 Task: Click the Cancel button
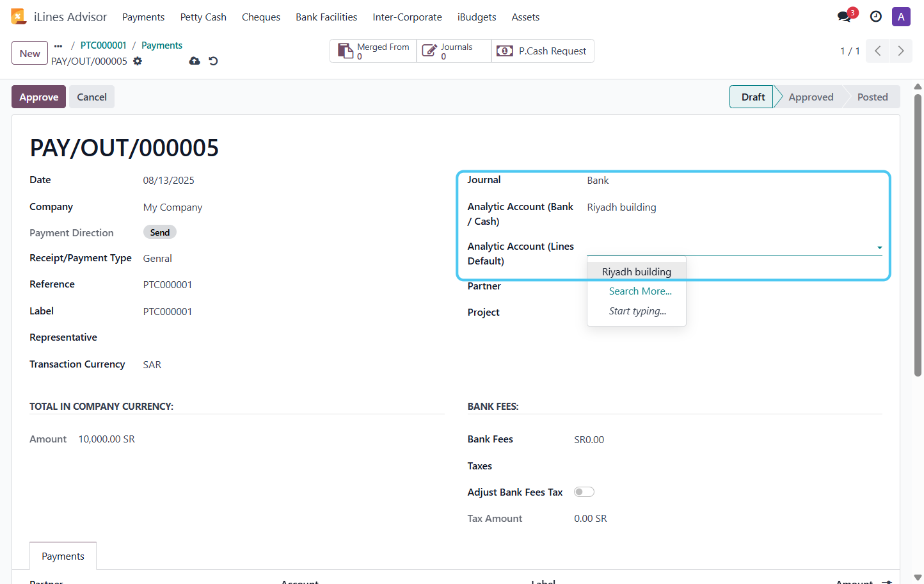(x=92, y=97)
